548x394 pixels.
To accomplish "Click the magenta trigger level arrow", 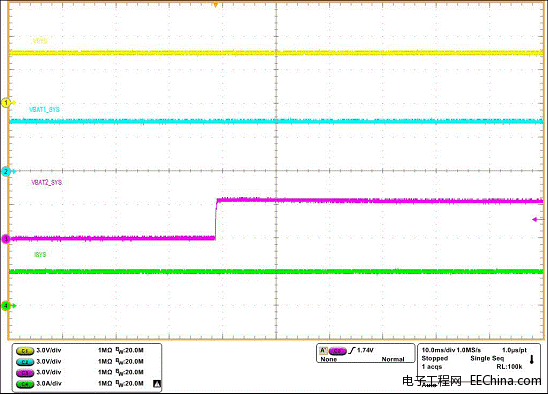I will tap(538, 220).
